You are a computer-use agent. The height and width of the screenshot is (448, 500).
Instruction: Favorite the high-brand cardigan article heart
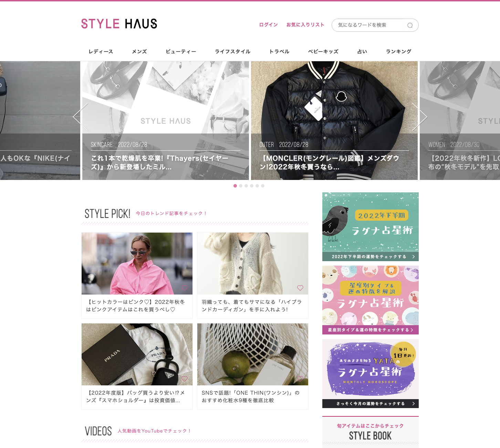point(300,288)
